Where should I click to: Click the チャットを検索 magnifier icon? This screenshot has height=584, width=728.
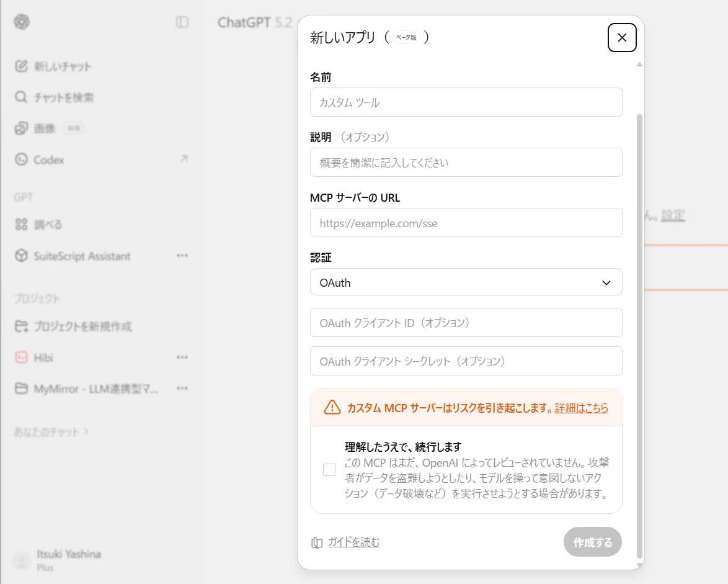(x=21, y=97)
